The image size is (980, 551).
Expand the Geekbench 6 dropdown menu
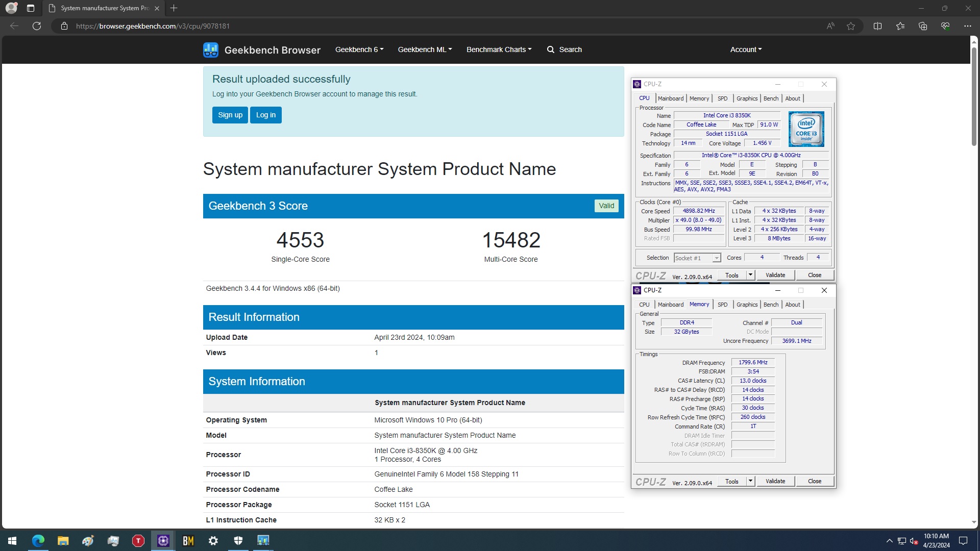[x=359, y=49]
